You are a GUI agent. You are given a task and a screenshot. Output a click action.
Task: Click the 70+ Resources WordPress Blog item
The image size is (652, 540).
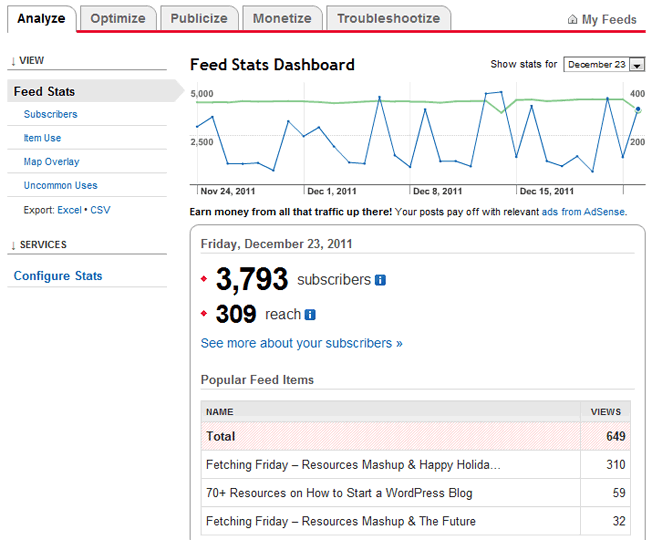[x=339, y=493]
